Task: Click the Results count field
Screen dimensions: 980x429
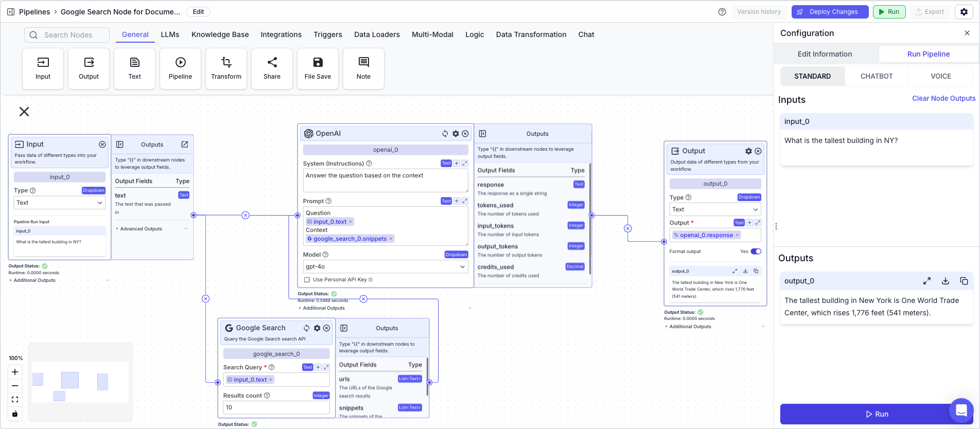Action: pyautogui.click(x=276, y=407)
